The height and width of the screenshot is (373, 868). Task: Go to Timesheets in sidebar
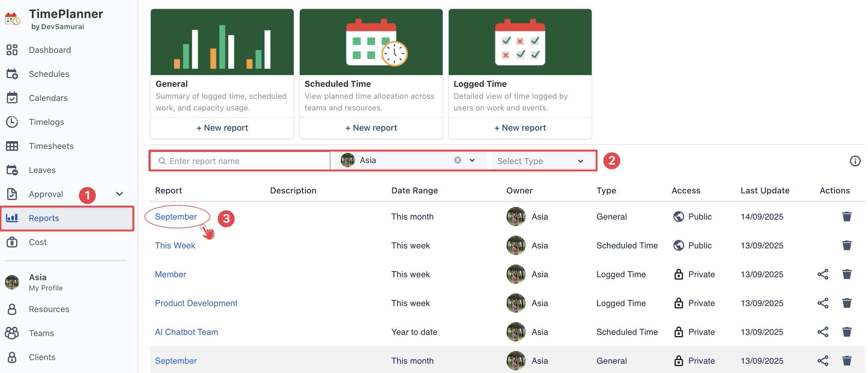[51, 146]
